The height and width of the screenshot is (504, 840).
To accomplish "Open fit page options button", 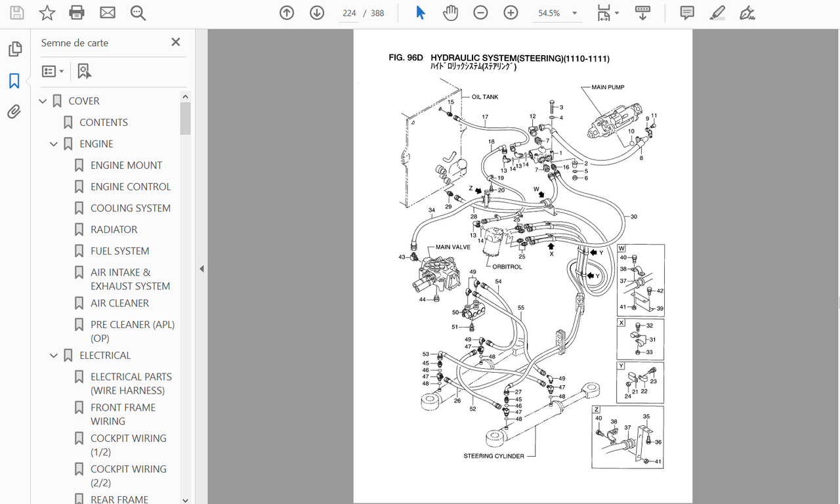I will click(x=608, y=12).
